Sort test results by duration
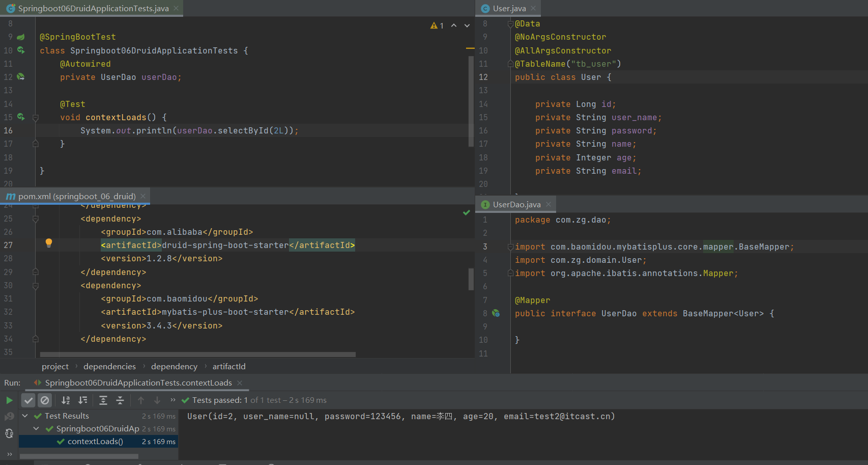868x465 pixels. coord(82,400)
